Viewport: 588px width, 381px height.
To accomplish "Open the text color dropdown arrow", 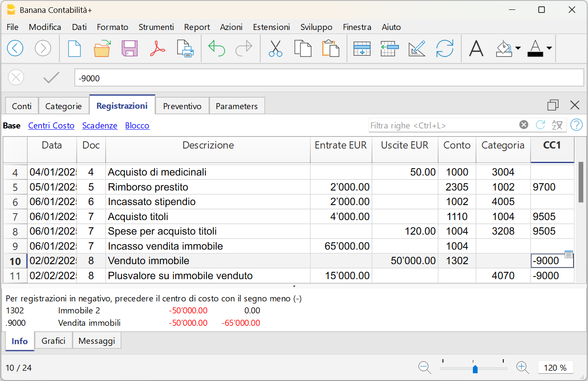I will (549, 48).
